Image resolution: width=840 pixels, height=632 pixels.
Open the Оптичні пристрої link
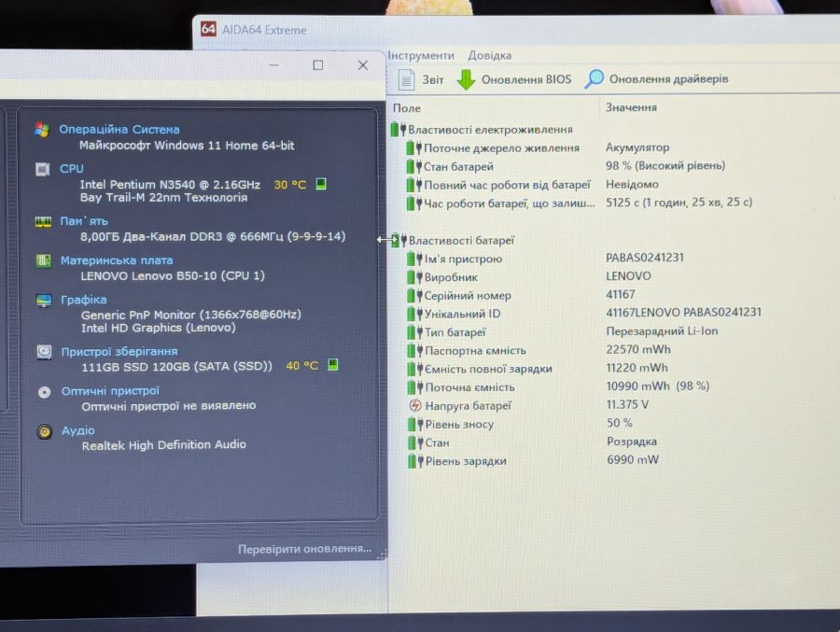110,391
